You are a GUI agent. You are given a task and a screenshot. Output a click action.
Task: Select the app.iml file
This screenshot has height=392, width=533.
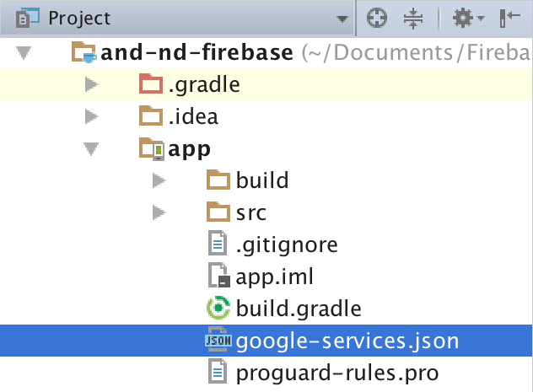[275, 277]
